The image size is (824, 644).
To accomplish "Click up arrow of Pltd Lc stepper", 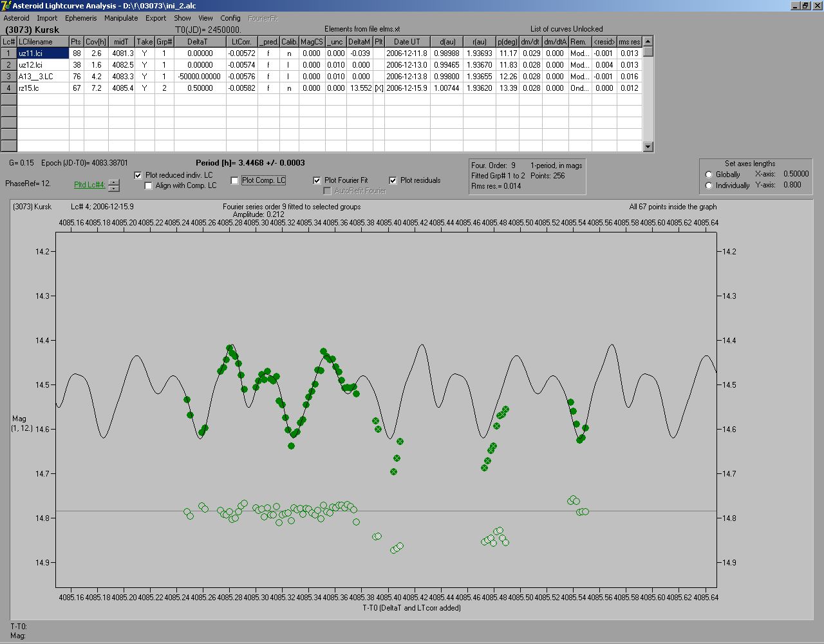I will 113,182.
